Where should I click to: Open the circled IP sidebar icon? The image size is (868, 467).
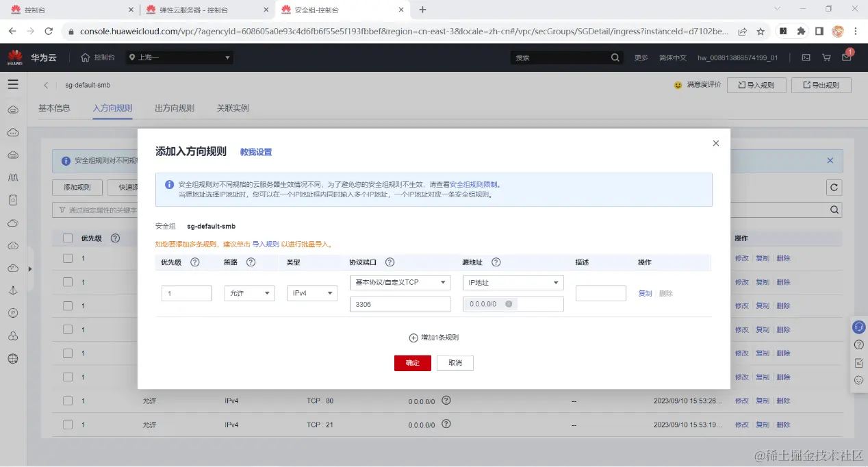point(13,313)
